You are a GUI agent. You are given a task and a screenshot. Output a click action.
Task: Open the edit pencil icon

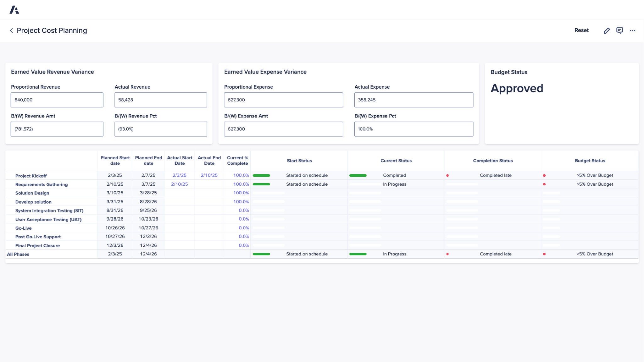pos(607,30)
